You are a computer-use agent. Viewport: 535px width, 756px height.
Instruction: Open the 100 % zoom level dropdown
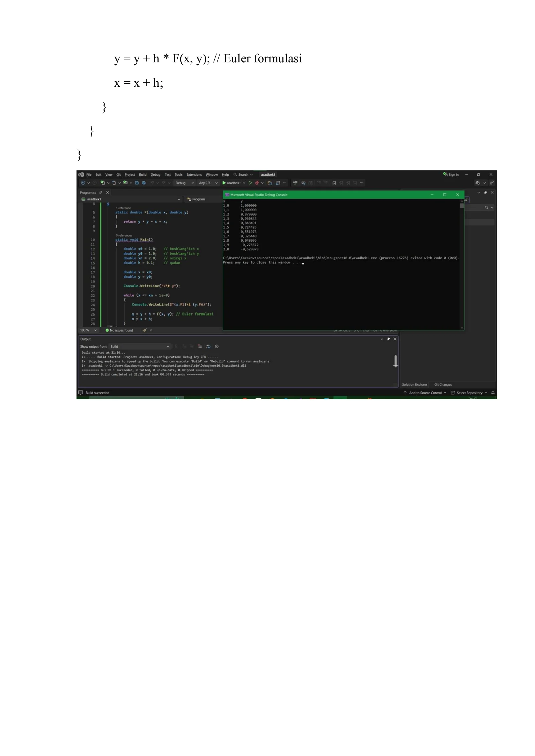pos(89,330)
